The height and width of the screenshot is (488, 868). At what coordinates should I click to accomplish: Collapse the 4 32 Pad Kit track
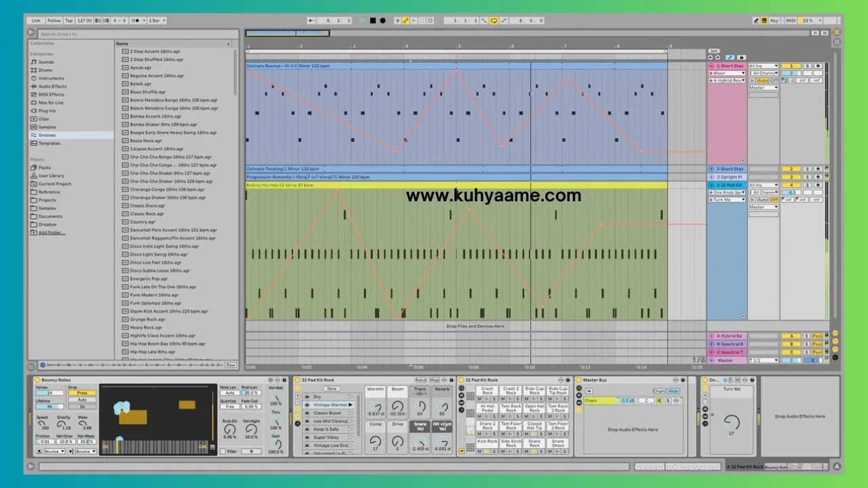click(x=711, y=185)
